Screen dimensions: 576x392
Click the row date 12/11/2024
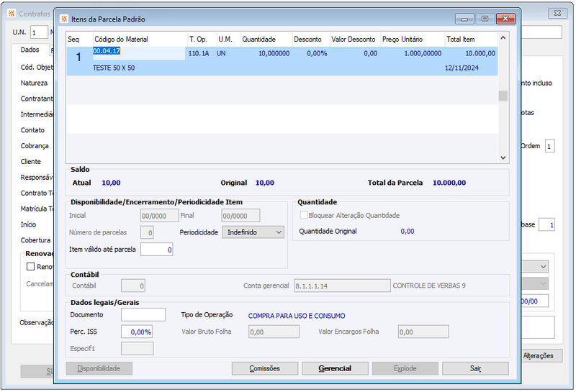pyautogui.click(x=462, y=68)
